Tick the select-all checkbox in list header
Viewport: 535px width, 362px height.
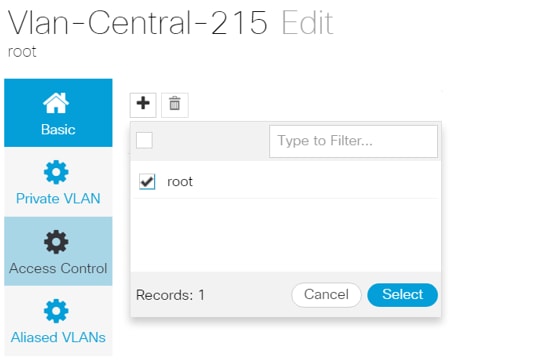point(144,140)
